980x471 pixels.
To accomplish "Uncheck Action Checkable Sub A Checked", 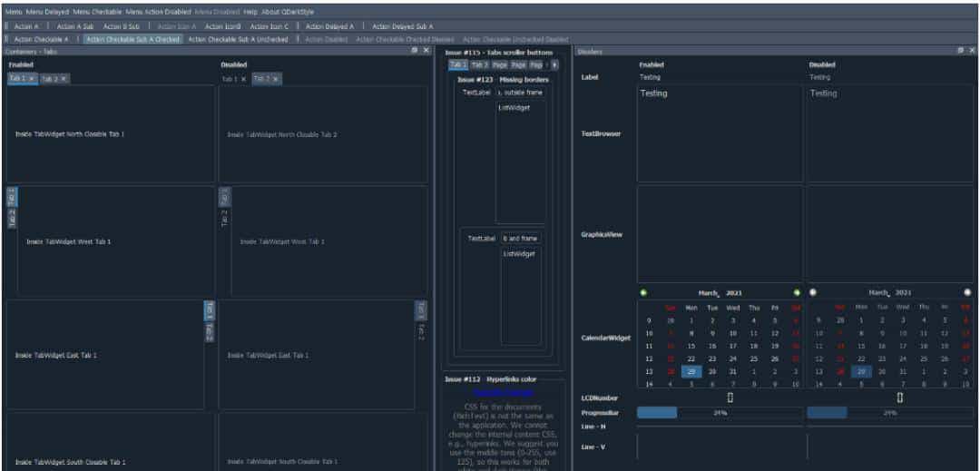I will [x=132, y=39].
